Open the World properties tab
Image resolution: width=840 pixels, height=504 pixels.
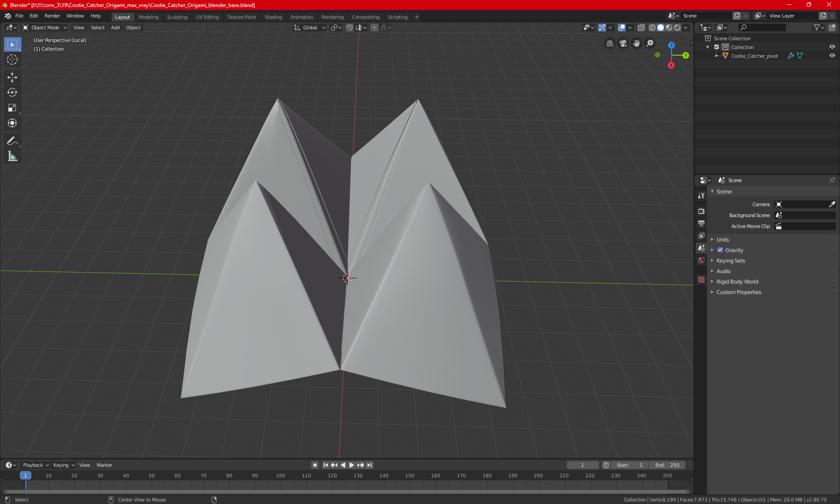(701, 260)
